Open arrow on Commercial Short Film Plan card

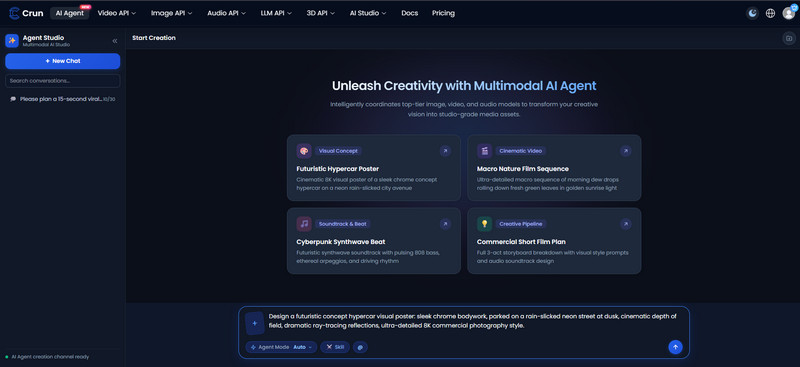[626, 224]
